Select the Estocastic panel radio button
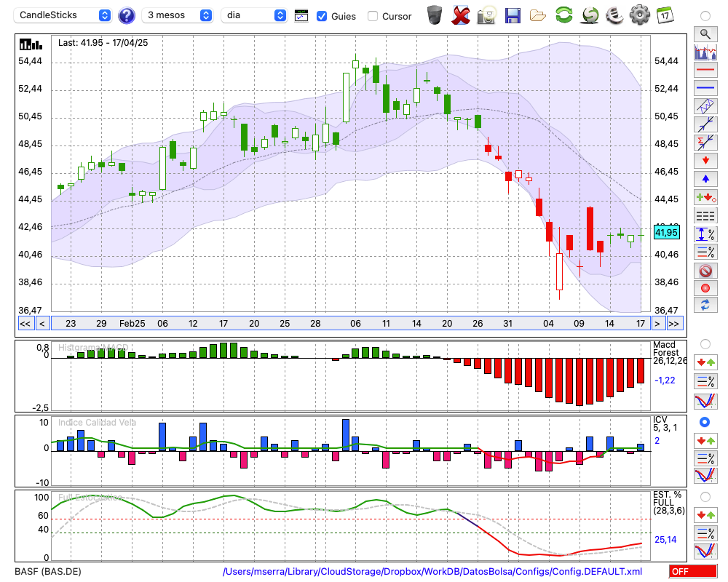 [705, 497]
